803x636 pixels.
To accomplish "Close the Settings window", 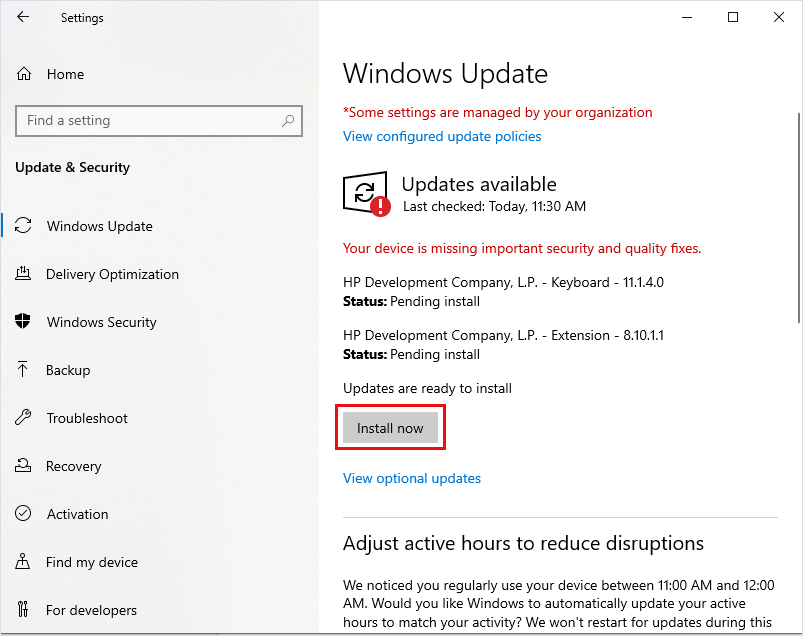I will (x=778, y=17).
